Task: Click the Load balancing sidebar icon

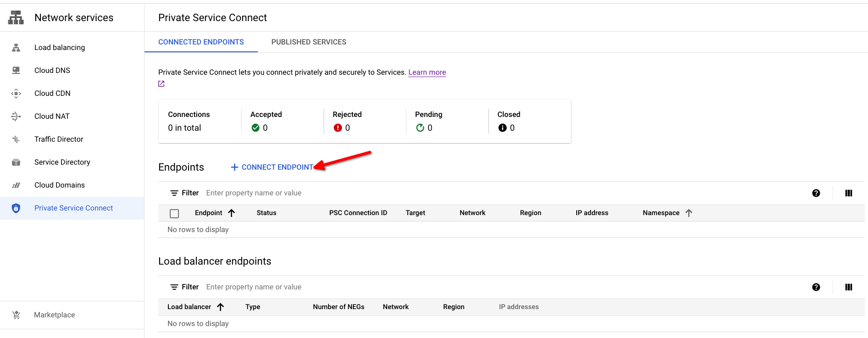Action: (x=16, y=48)
